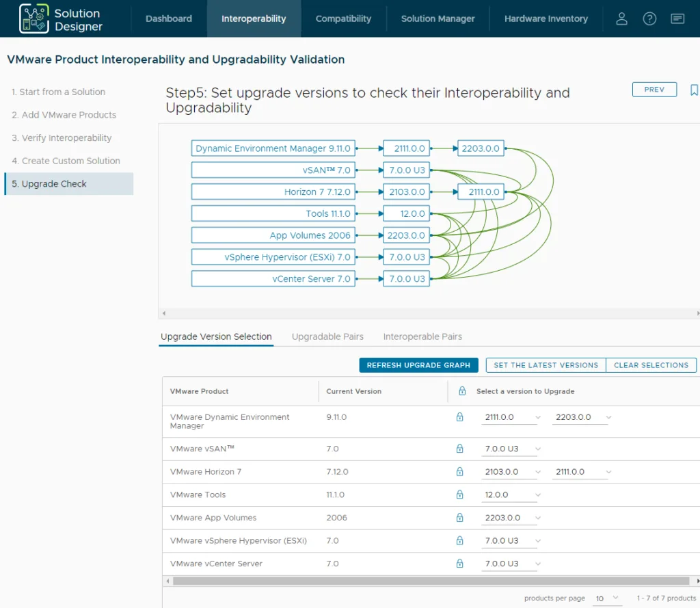Click the PREV button
This screenshot has width=700, height=608.
(654, 90)
